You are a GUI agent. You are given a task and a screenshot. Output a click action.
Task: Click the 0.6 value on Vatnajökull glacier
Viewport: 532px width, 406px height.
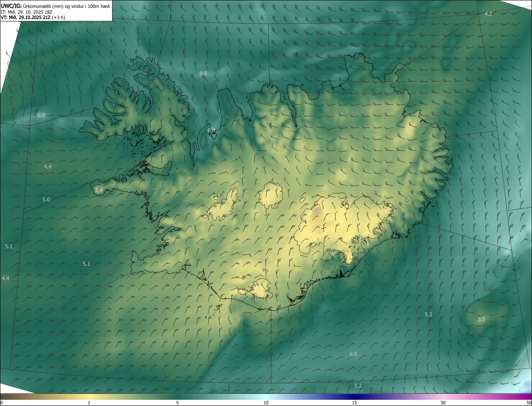pos(317,211)
